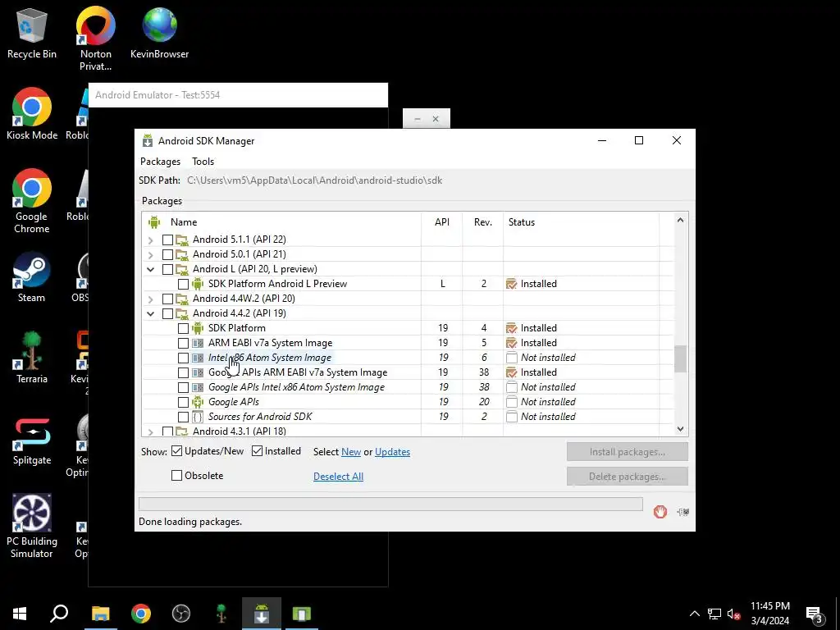Screen dimensions: 840x630
Task: Click the package list scrollbar thumb
Action: pos(680,358)
